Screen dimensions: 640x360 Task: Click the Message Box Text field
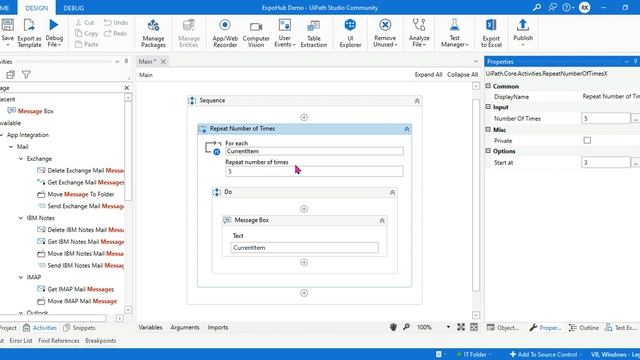point(304,248)
